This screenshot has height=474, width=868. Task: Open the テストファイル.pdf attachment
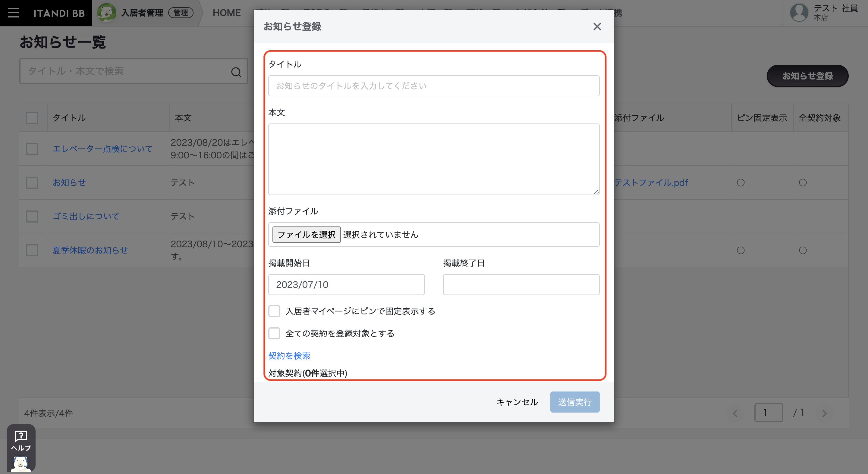[x=651, y=182]
